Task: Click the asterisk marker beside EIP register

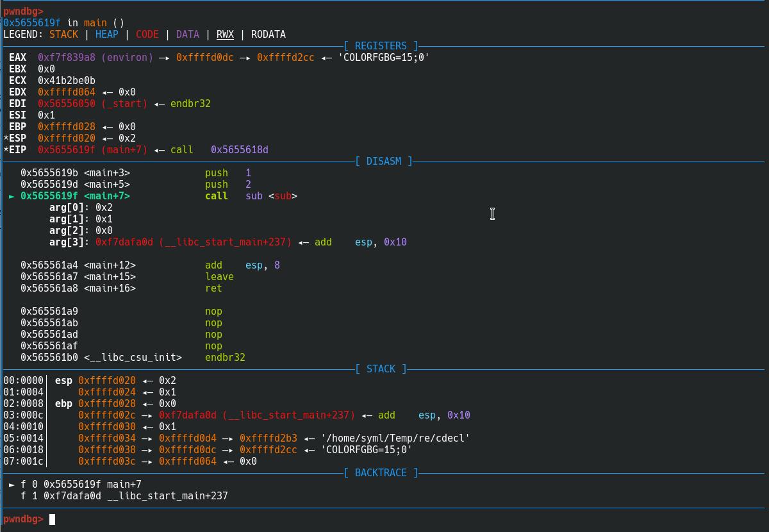Action: coord(6,150)
